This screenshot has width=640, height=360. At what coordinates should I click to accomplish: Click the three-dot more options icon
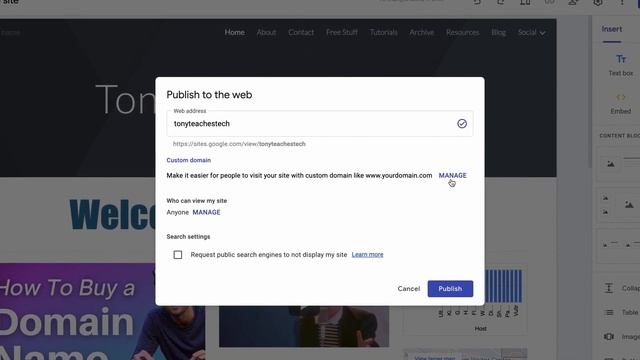622,2
